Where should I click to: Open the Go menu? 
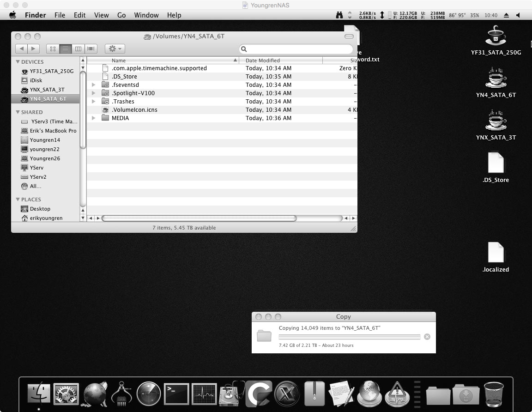(121, 15)
